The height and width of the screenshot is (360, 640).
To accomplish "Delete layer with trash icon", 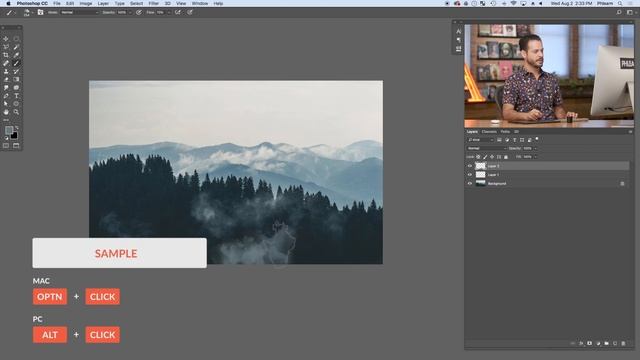I will pos(623,344).
